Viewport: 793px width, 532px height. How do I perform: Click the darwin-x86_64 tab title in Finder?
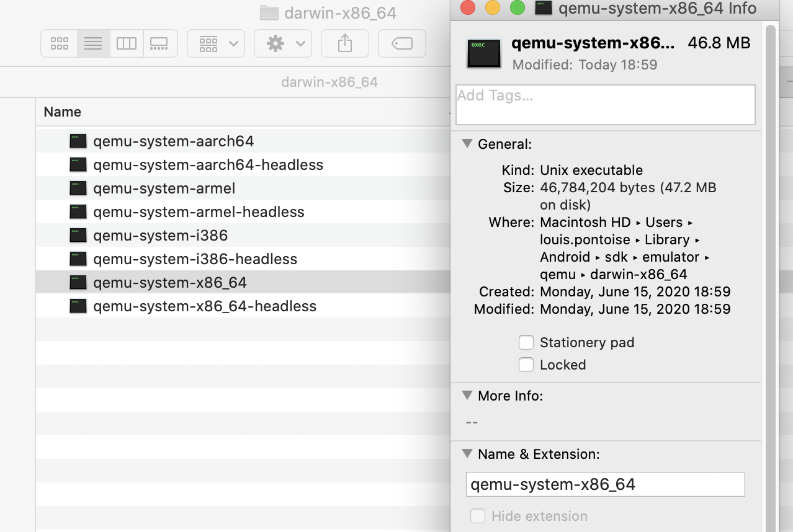329,82
